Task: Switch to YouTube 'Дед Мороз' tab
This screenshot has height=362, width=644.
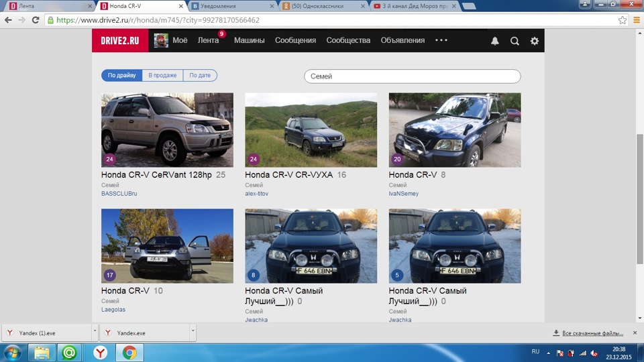Action: click(x=415, y=6)
